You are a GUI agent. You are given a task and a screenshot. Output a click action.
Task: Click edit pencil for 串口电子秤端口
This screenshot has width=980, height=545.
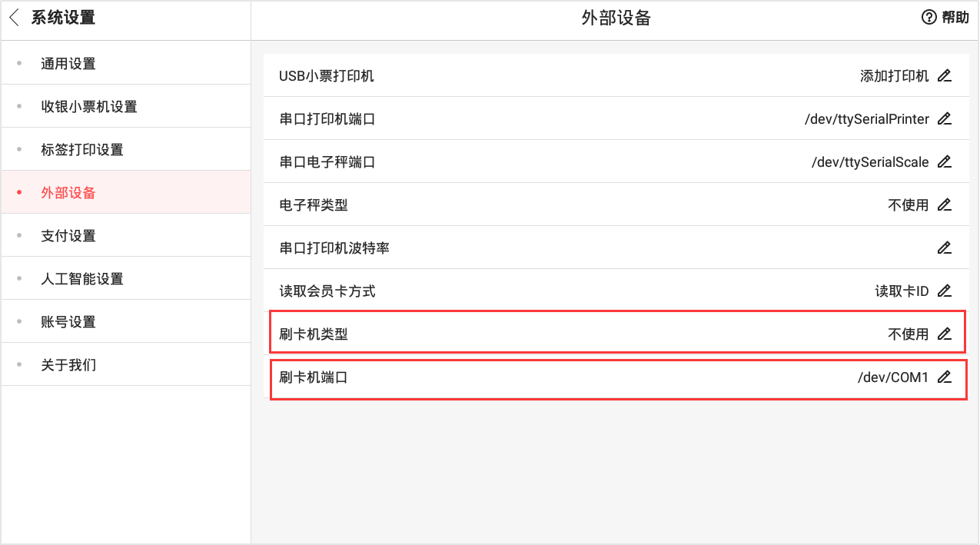(x=945, y=162)
